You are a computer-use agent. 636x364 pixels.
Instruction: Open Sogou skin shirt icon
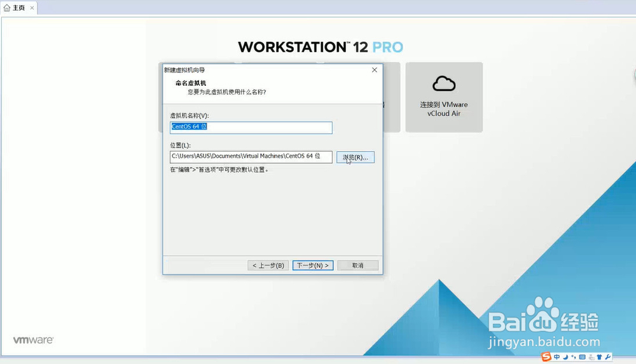(x=600, y=357)
